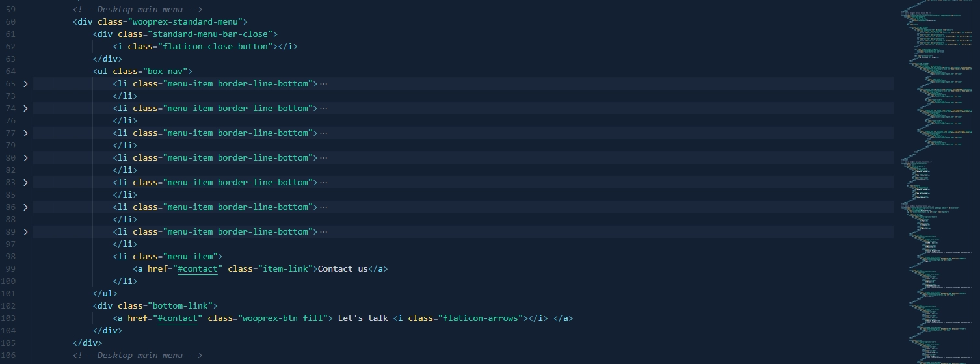Click the ellipsis fold marker on line 89
Viewport: 980px width, 364px height.
(x=323, y=232)
